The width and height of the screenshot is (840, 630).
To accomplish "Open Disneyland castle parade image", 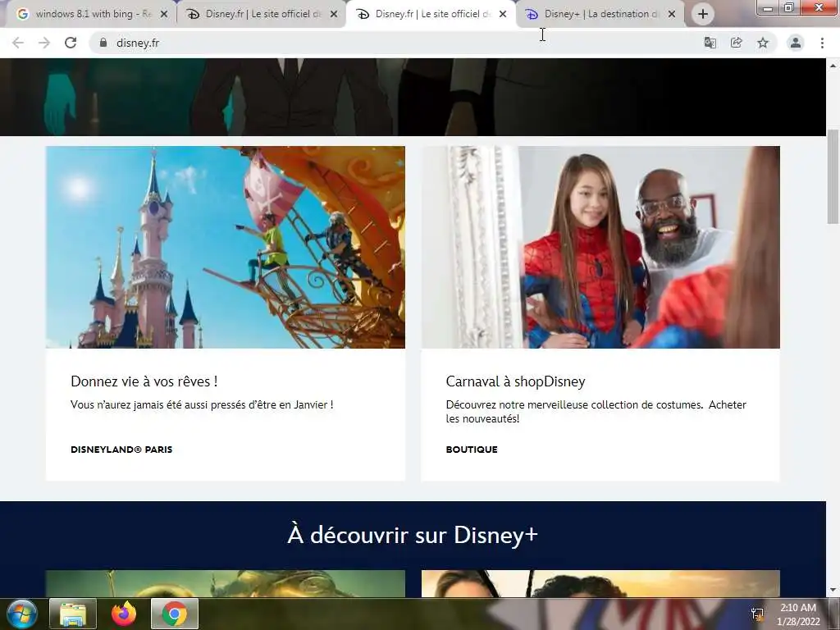I will 226,248.
